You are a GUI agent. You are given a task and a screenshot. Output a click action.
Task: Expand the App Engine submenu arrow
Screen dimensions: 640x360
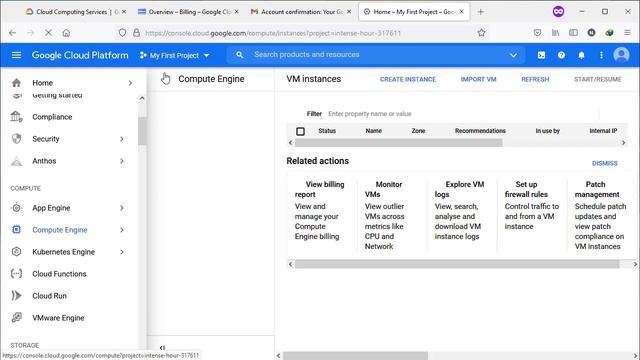[122, 208]
